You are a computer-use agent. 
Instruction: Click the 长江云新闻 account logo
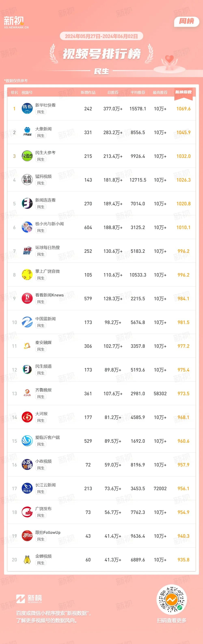click(27, 489)
